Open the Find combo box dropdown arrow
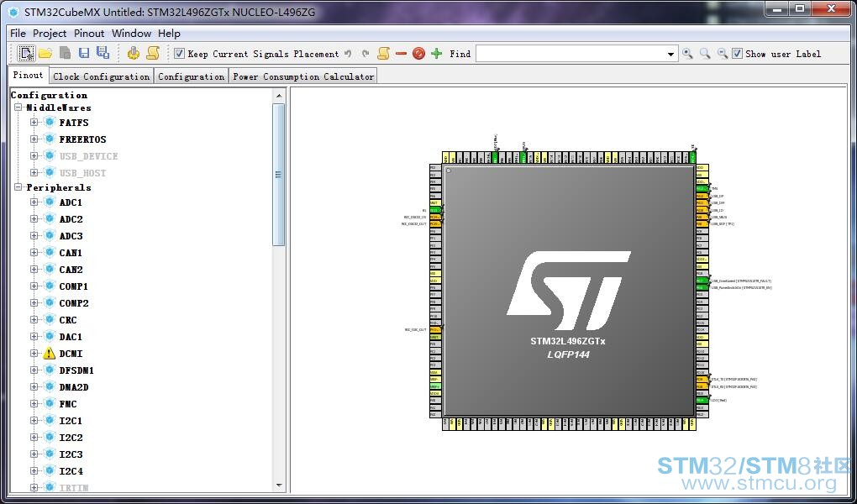The height and width of the screenshot is (504, 857). (x=671, y=54)
